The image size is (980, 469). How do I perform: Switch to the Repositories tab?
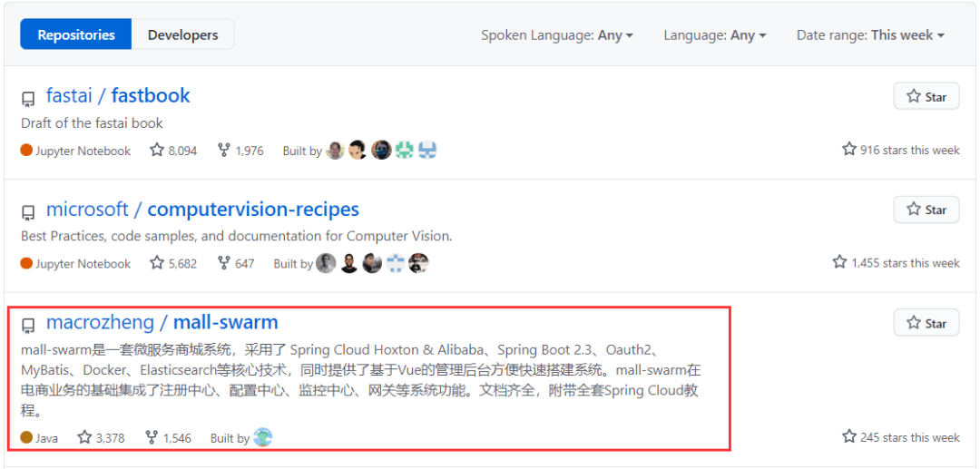pos(76,34)
